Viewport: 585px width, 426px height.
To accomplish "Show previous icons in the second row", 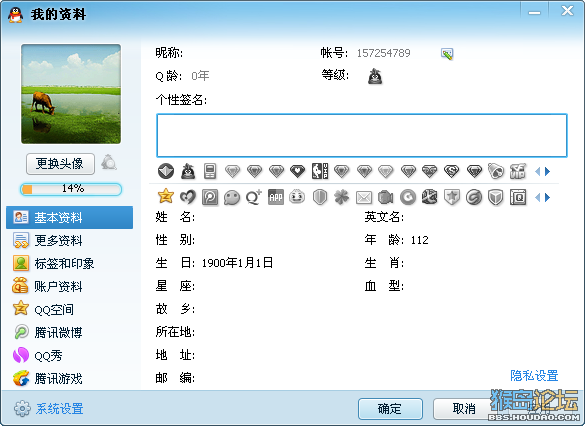I will click(x=538, y=197).
